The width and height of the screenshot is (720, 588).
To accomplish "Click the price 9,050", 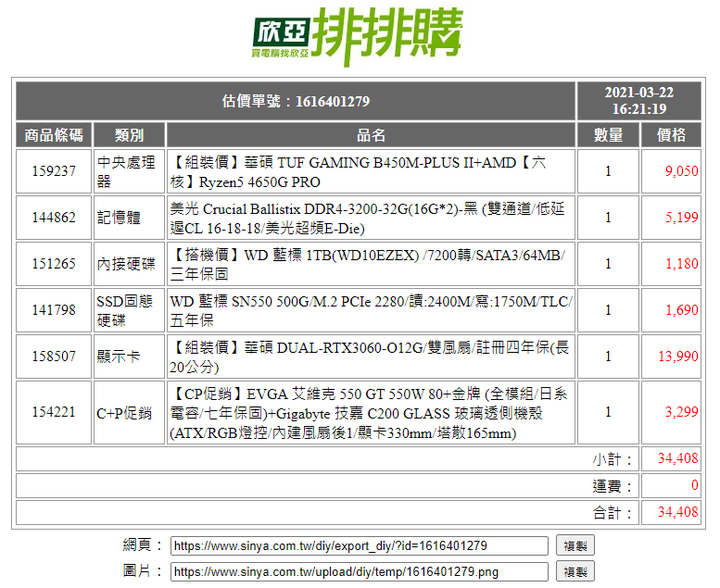I will tap(681, 171).
